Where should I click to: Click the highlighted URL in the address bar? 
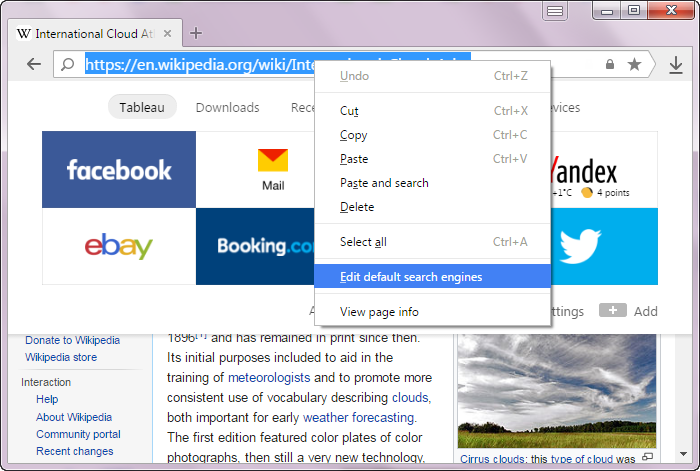coord(200,65)
